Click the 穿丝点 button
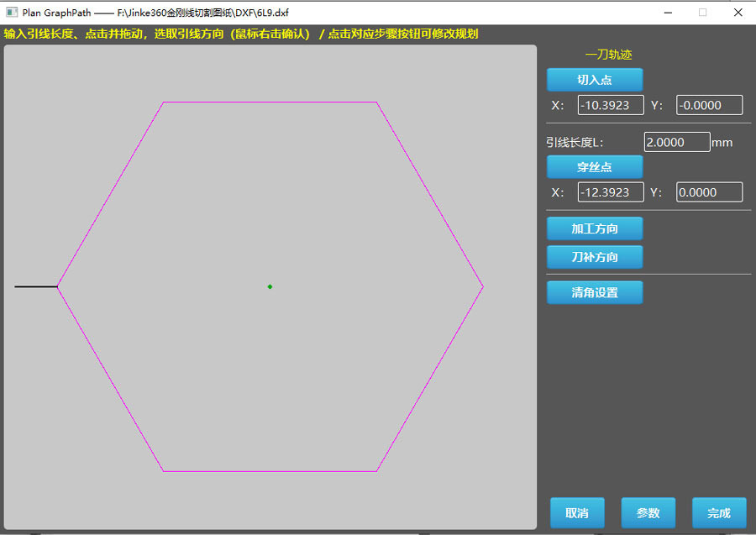 595,167
